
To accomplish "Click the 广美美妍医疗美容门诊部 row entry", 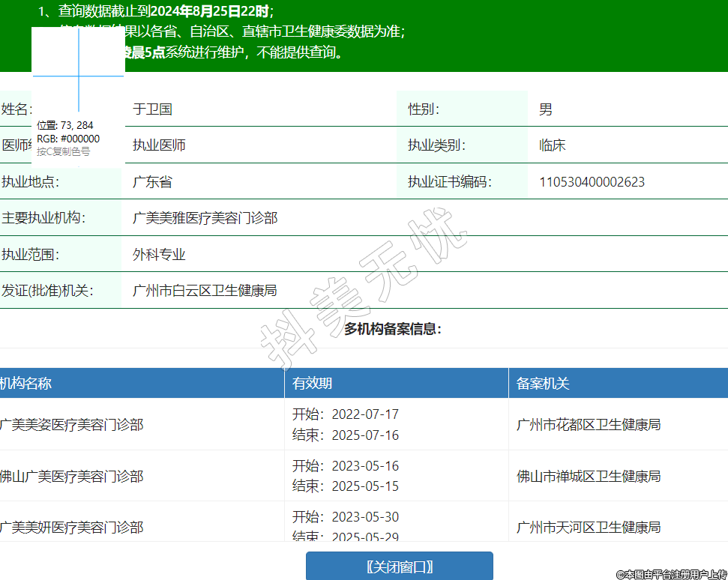I will coord(72,528).
